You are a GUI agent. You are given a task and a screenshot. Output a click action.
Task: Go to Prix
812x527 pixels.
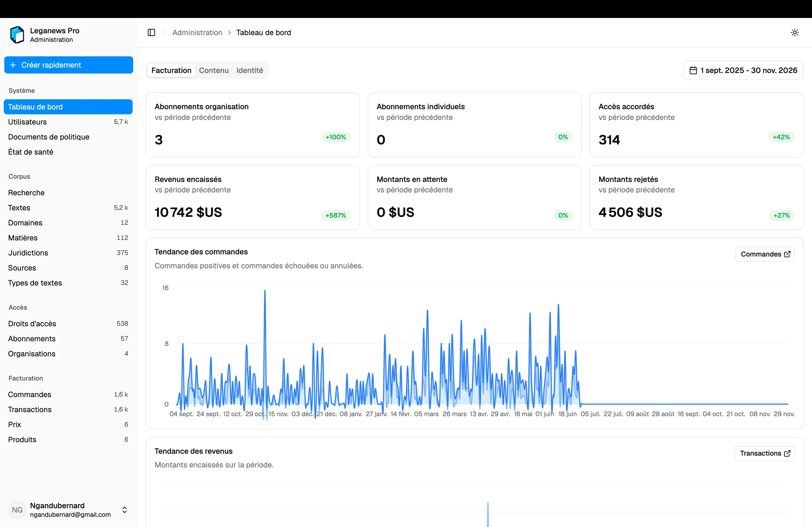click(x=68, y=424)
